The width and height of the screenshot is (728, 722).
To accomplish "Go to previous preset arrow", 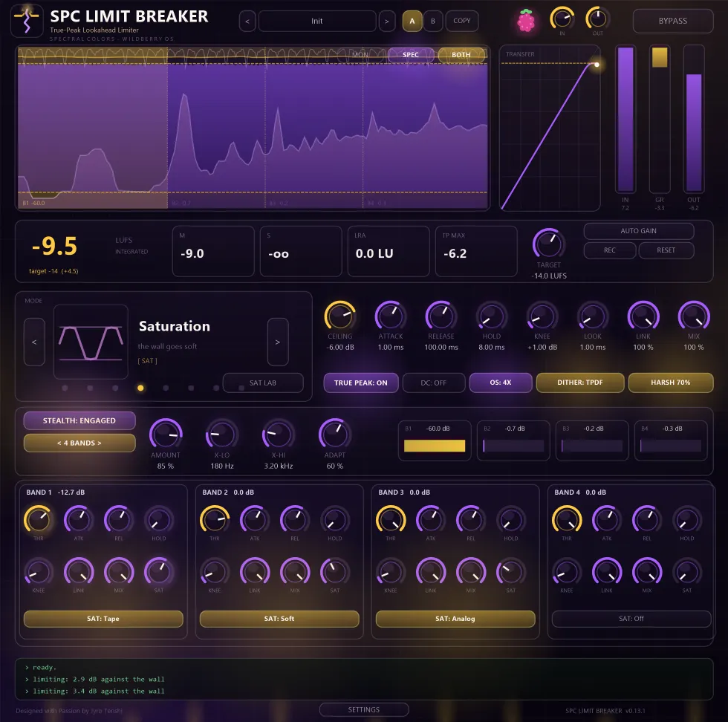I will (247, 21).
